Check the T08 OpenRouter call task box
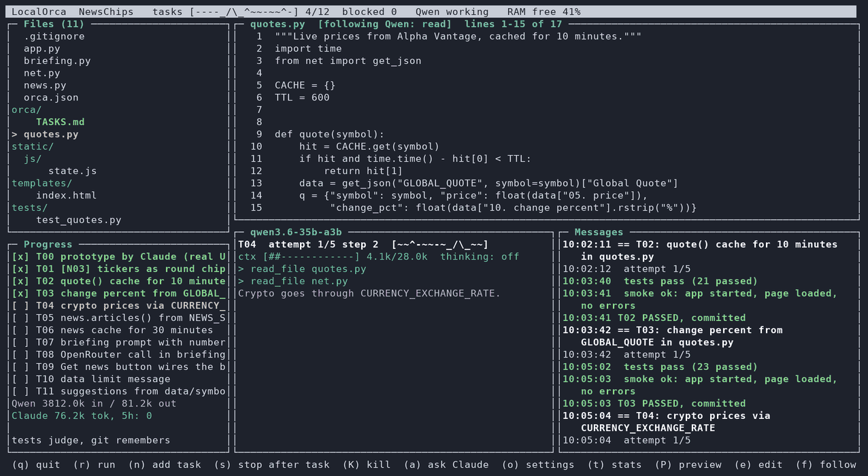 click(x=20, y=354)
